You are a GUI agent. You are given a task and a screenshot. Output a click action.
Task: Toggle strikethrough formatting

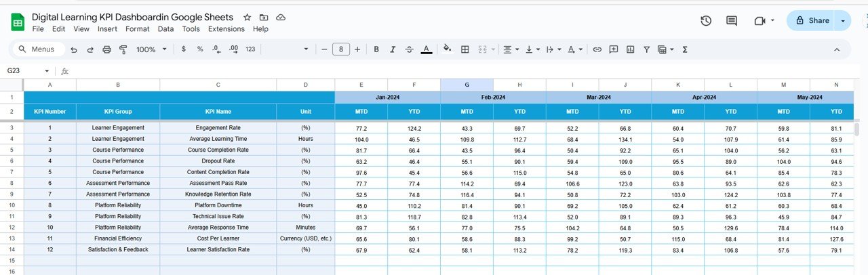pyautogui.click(x=409, y=49)
